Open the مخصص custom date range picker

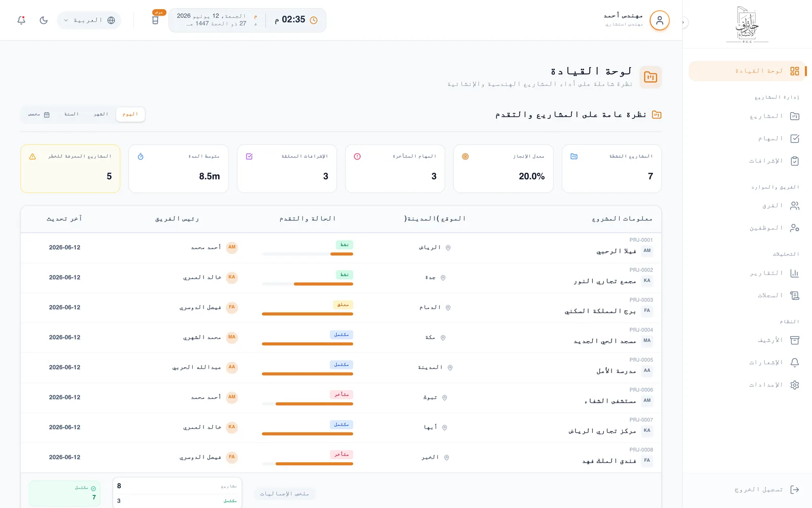39,114
